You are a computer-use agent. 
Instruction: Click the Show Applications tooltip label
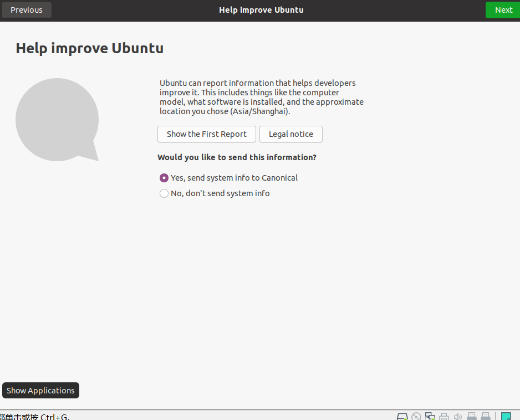(x=41, y=391)
